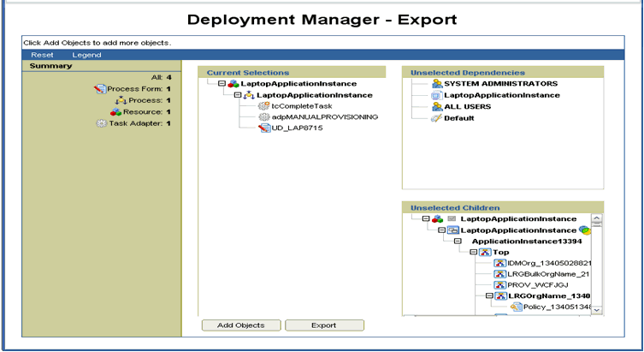Image resolution: width=644 pixels, height=352 pixels.
Task: Click the Resource summary icon
Action: pyautogui.click(x=115, y=112)
